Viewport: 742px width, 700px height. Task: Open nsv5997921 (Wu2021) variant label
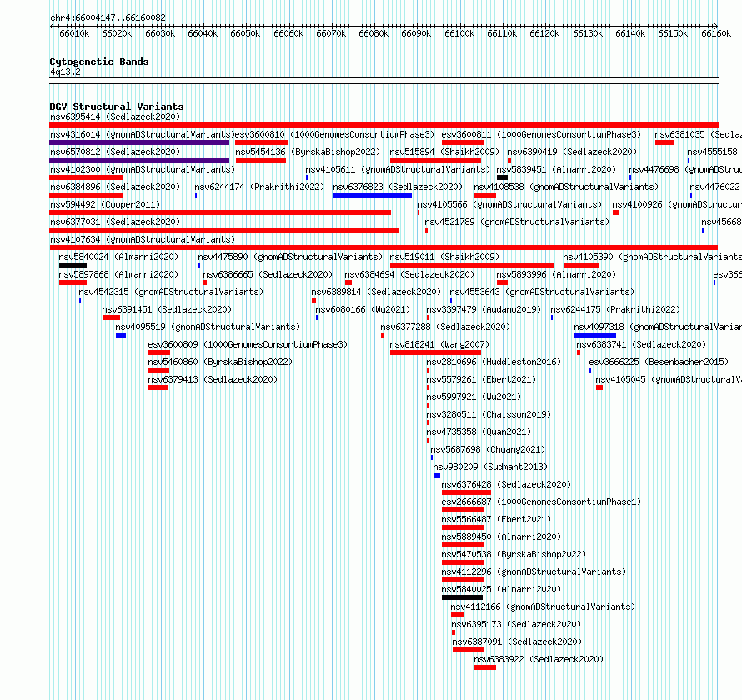(x=474, y=397)
